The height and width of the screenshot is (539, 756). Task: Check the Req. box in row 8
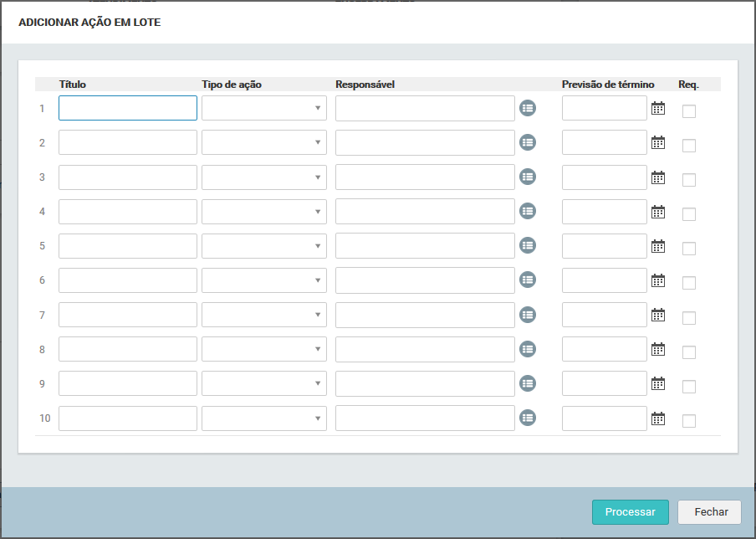coord(689,352)
